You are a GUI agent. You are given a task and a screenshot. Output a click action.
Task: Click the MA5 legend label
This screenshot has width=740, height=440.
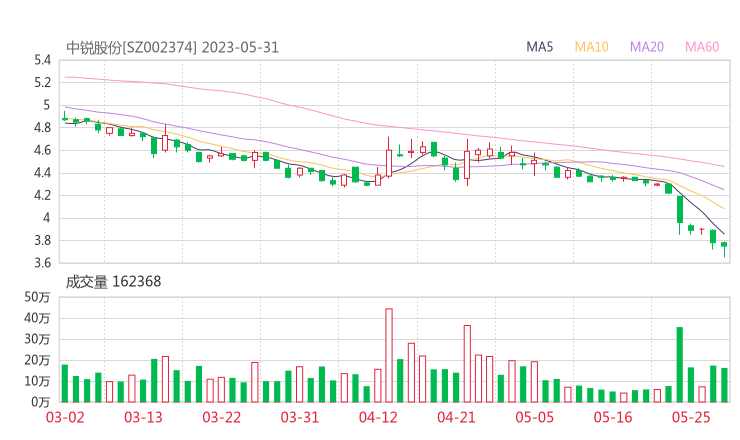pos(539,47)
